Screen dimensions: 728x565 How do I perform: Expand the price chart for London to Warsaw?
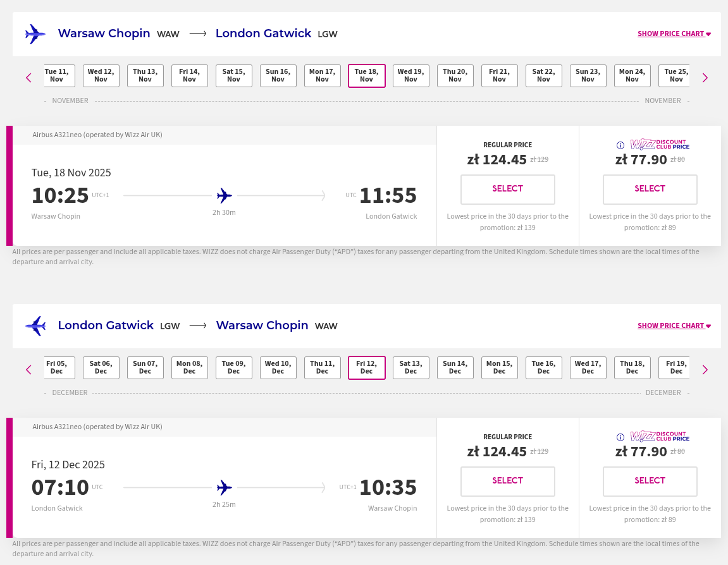pyautogui.click(x=674, y=325)
